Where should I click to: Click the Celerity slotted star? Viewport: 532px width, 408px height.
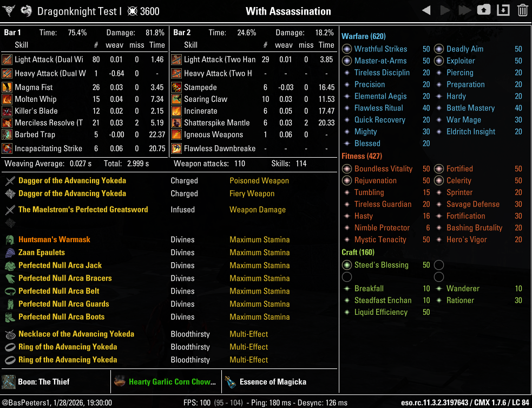[x=439, y=180]
